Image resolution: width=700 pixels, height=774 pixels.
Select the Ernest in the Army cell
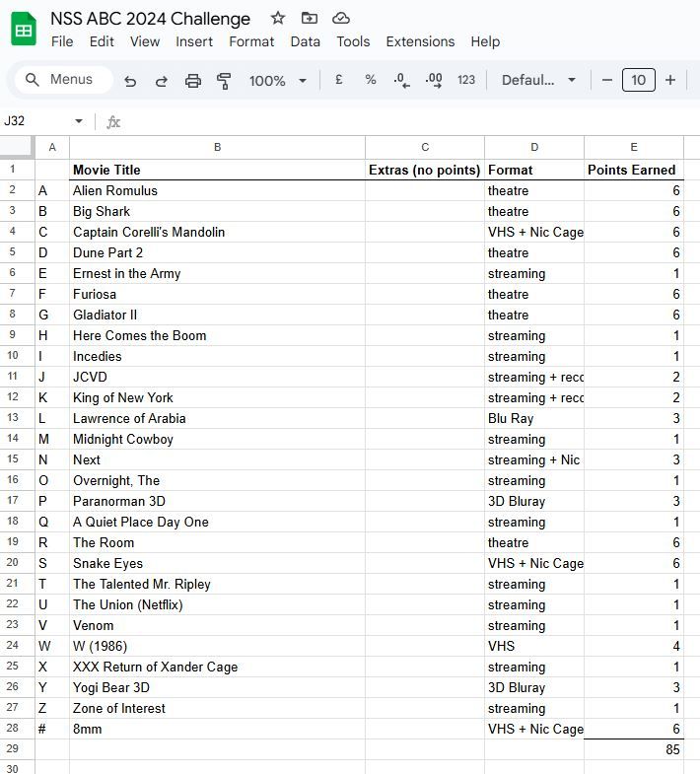coord(217,273)
